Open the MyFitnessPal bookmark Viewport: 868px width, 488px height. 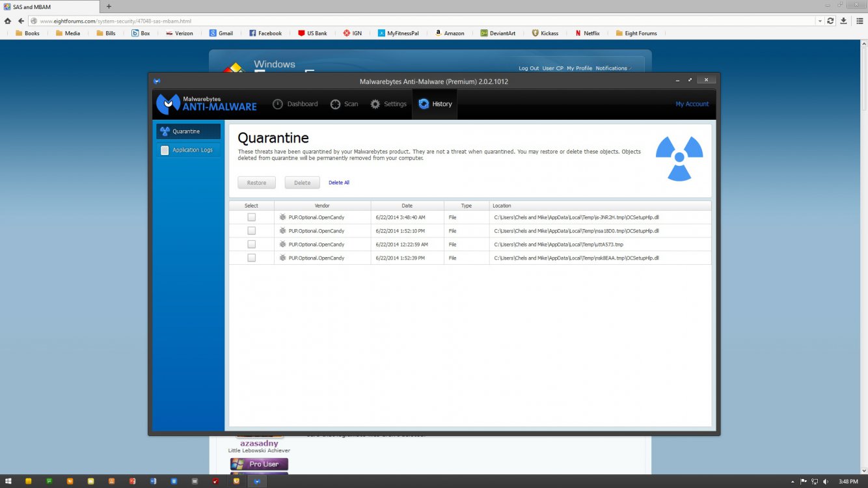point(400,33)
